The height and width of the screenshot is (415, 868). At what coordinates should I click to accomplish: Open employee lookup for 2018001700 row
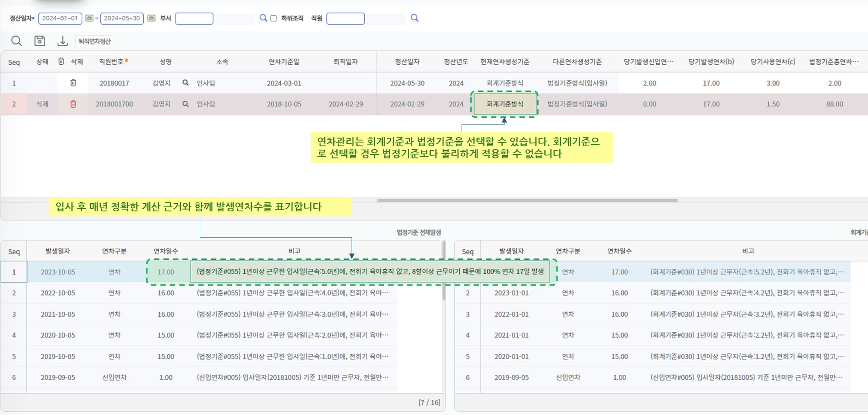(185, 104)
